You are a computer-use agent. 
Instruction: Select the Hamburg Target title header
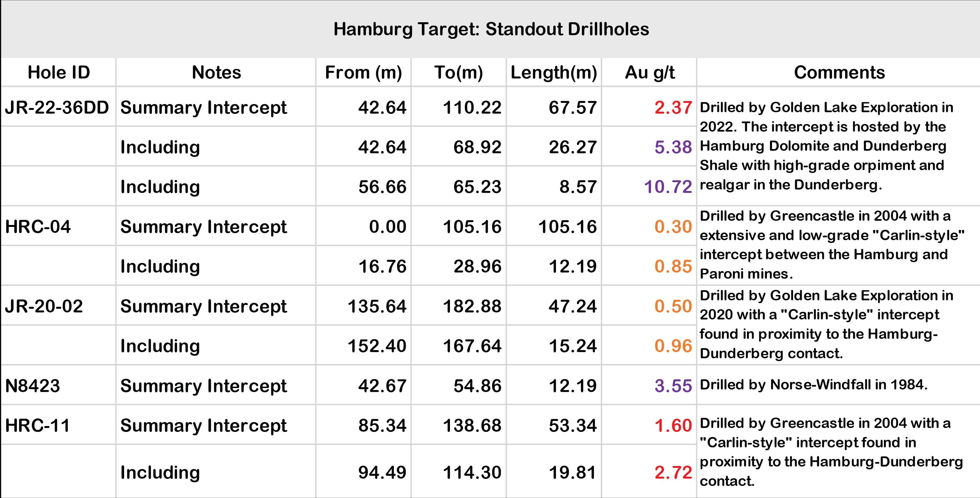tap(491, 29)
